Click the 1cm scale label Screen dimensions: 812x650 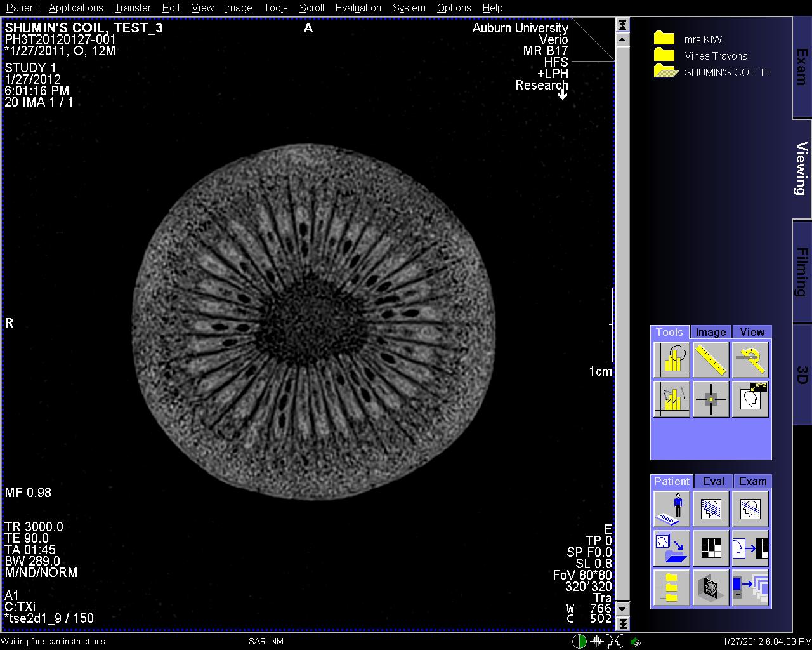pos(600,371)
